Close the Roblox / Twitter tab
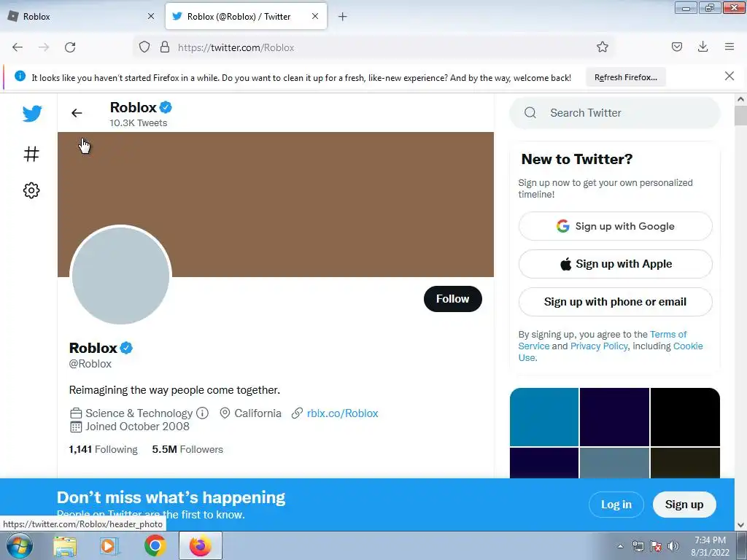Screen dimensions: 747x560 pos(315,16)
